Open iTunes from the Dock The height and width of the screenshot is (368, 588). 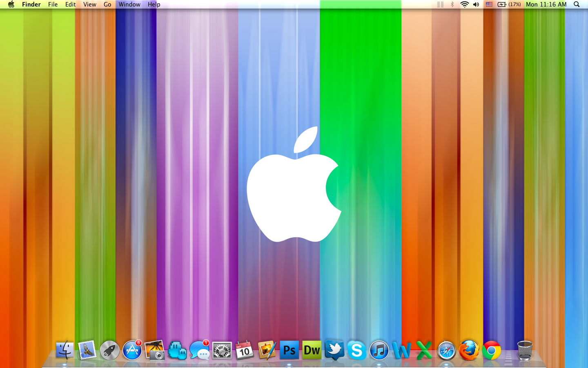point(379,350)
